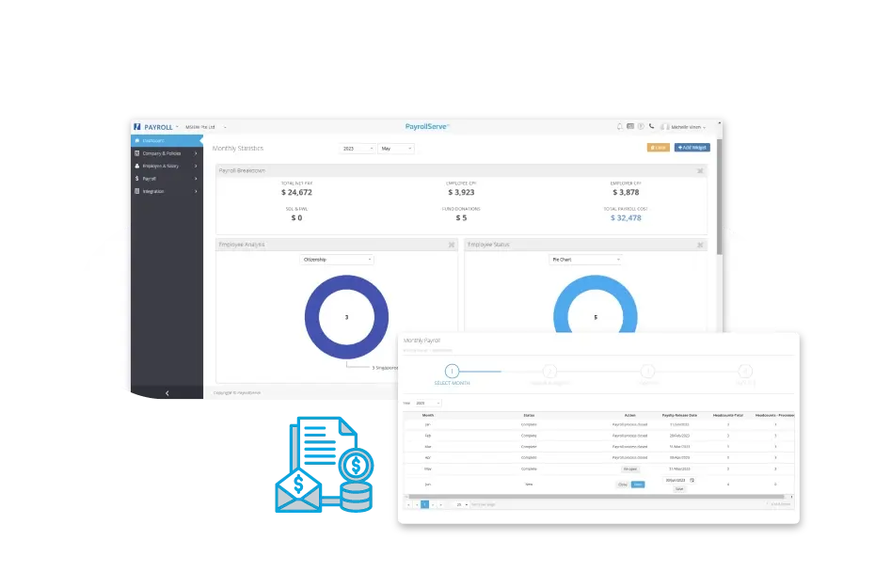Click the blue Employee Status donut chart
Screen dimensions: 875x588
coord(596,304)
